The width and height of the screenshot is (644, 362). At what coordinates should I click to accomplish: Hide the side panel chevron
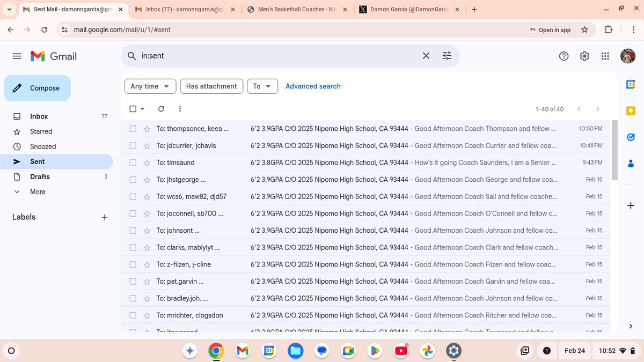point(631,326)
